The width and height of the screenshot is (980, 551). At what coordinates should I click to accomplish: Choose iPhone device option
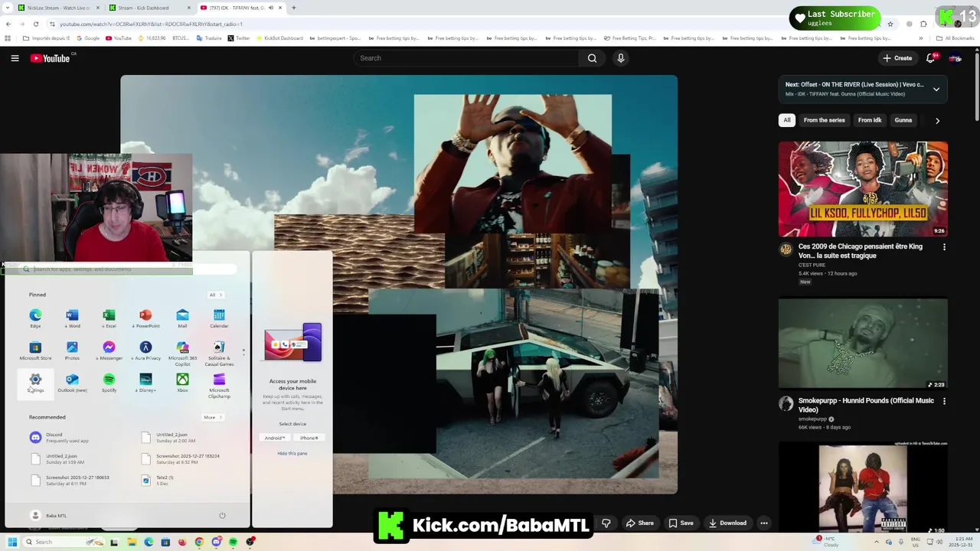pos(309,438)
